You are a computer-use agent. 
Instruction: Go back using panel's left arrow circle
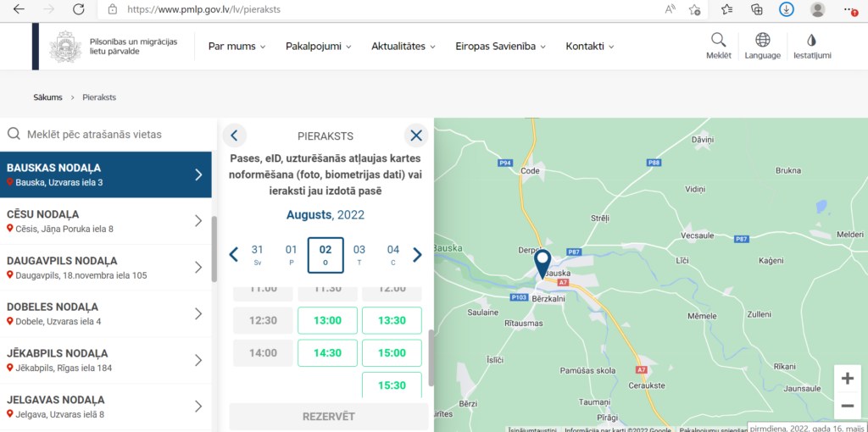click(x=235, y=136)
